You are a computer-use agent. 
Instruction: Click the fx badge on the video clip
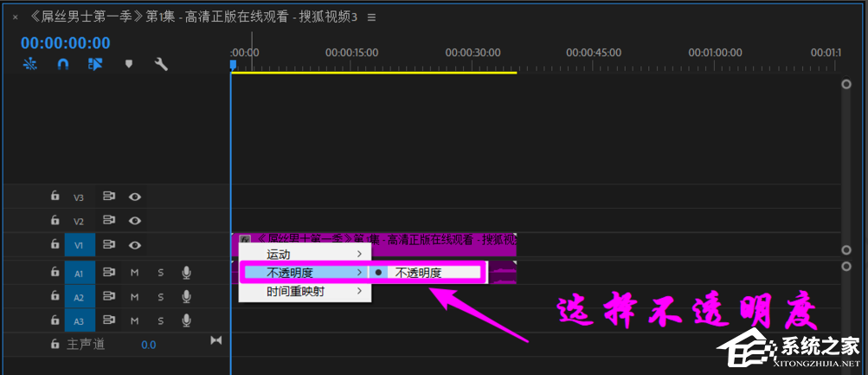coord(245,240)
